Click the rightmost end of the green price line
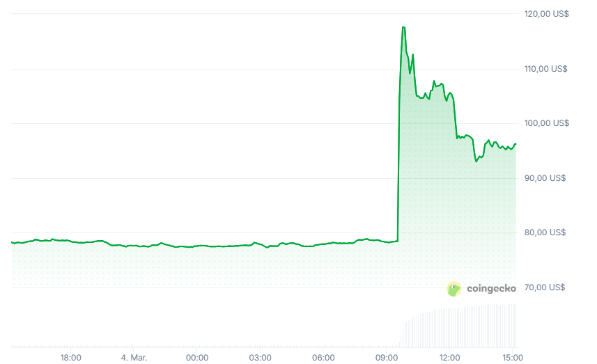Image resolution: width=597 pixels, height=364 pixels. [515, 144]
